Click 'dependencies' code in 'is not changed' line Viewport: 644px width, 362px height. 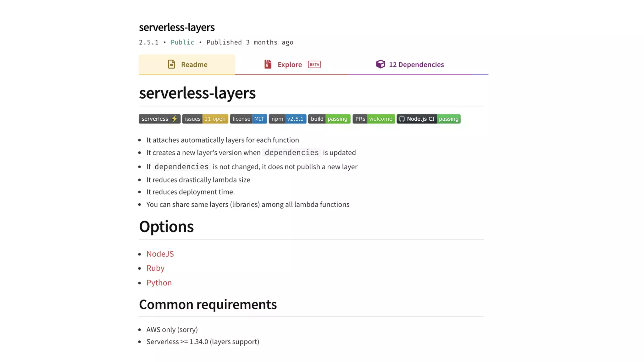point(181,167)
